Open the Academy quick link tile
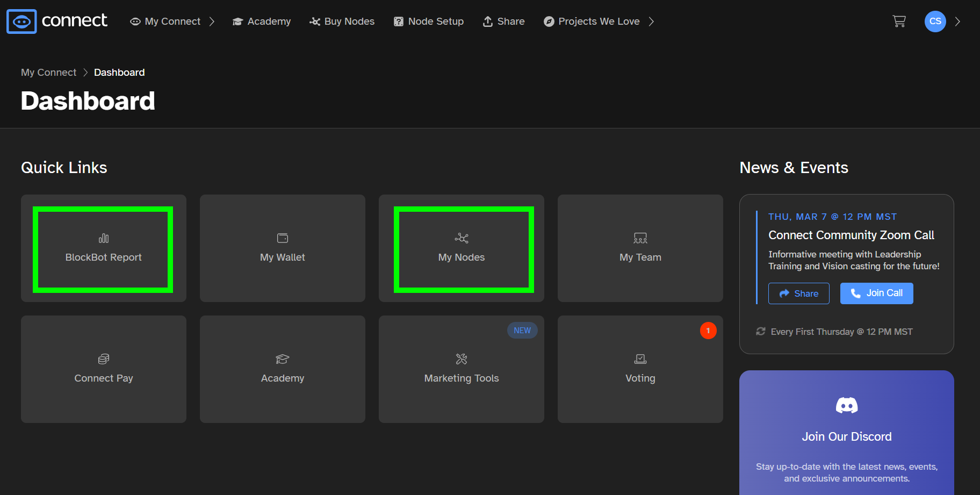This screenshot has height=495, width=980. pos(283,369)
